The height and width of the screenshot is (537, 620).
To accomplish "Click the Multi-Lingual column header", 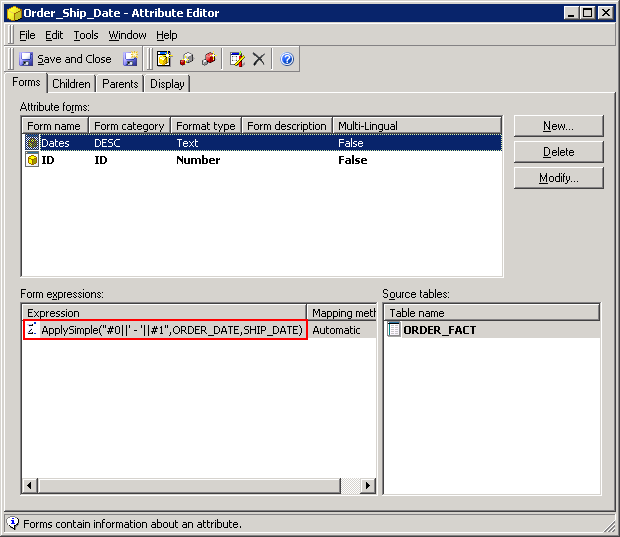I will [417, 126].
